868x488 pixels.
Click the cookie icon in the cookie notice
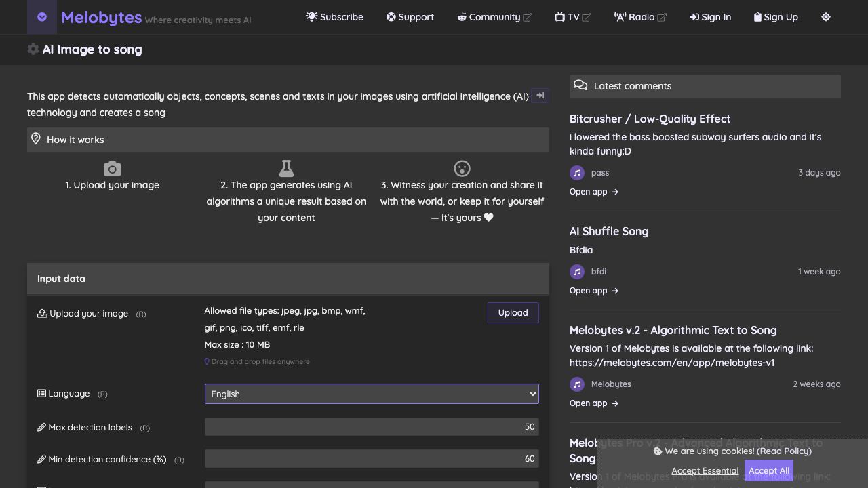658,451
